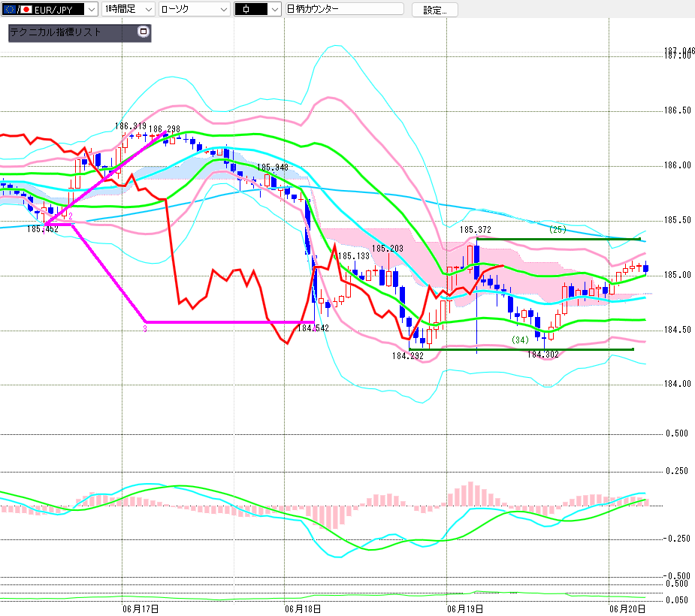Click the EU/Japan flag icons in the pair selector
This screenshot has width=695, height=616.
[x=18, y=9]
